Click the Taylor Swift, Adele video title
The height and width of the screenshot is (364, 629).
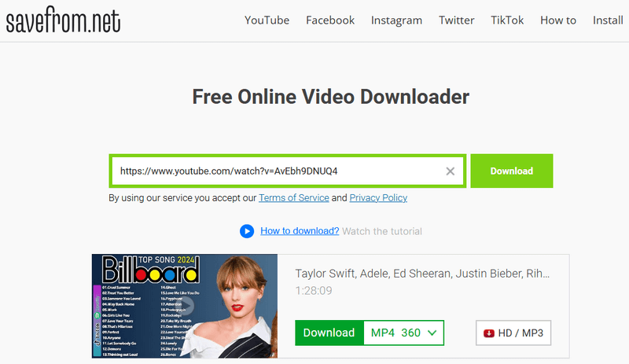(422, 274)
